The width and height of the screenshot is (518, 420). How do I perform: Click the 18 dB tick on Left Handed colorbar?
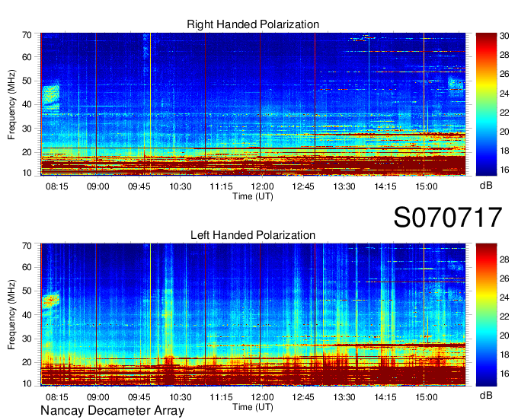504,355
